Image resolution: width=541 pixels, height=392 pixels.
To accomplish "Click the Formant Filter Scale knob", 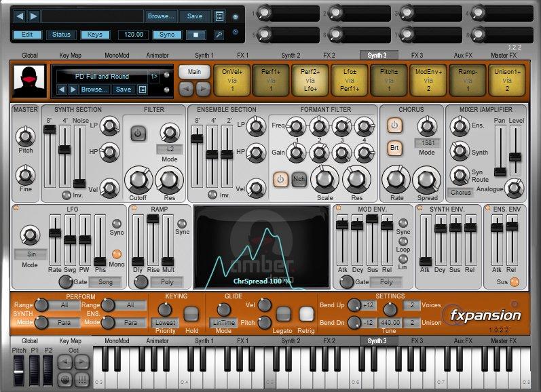I will tap(324, 179).
